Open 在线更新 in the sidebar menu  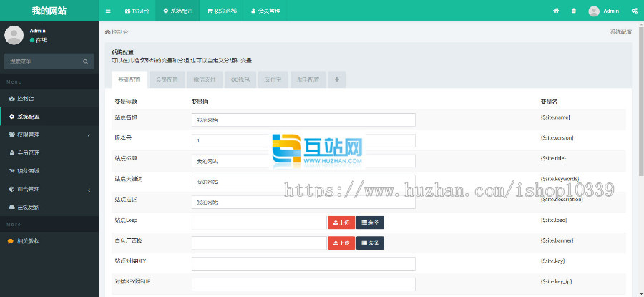[49, 208]
